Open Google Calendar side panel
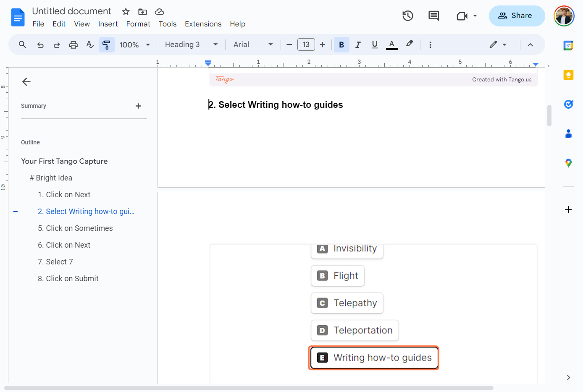The height and width of the screenshot is (392, 583). pyautogui.click(x=568, y=46)
